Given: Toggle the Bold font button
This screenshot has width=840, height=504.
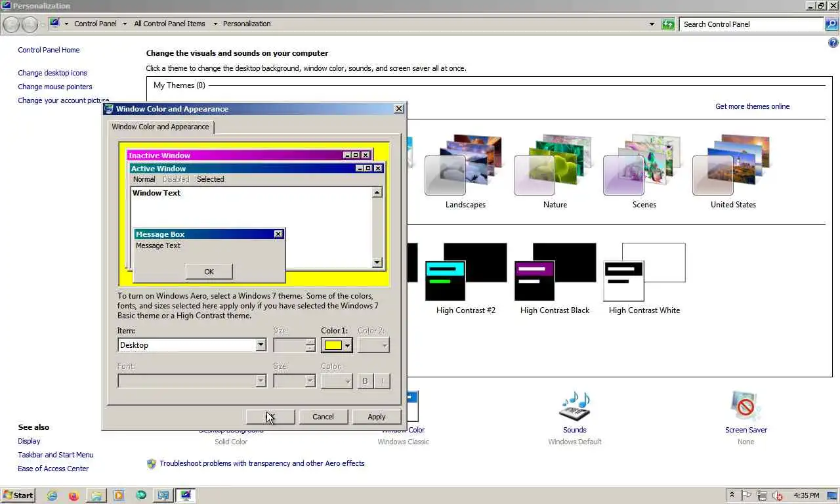Looking at the screenshot, I should coord(365,381).
